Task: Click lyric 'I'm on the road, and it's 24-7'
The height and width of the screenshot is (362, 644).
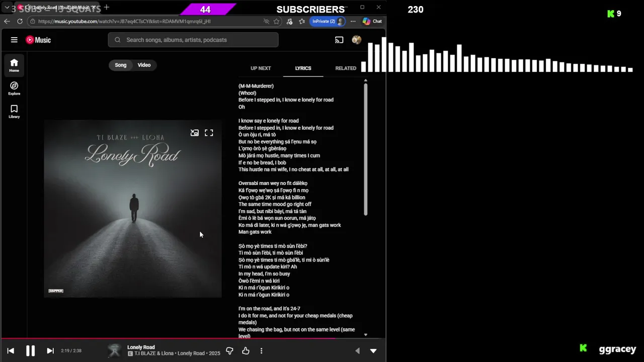Action: tap(269, 309)
